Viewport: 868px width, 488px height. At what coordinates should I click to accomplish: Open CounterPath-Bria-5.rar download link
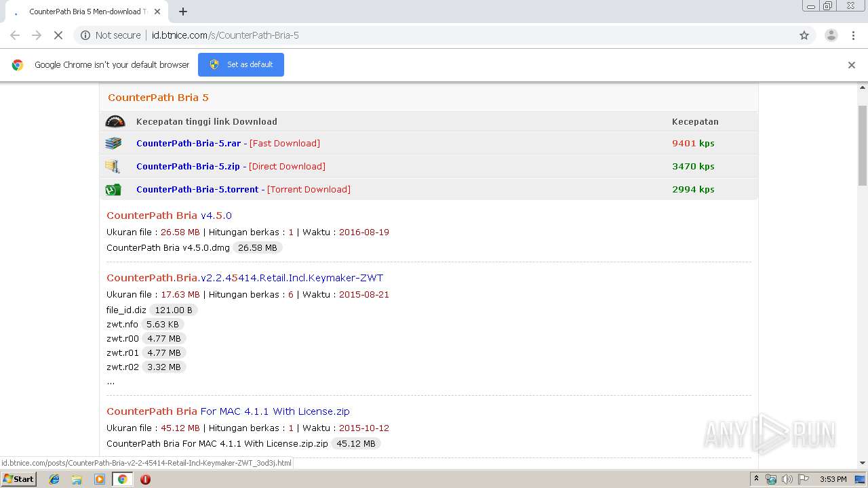[189, 143]
